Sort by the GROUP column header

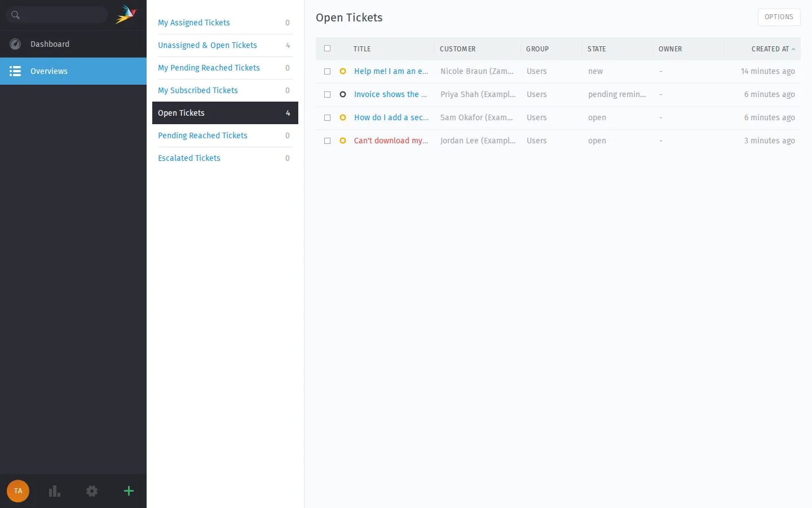click(537, 49)
